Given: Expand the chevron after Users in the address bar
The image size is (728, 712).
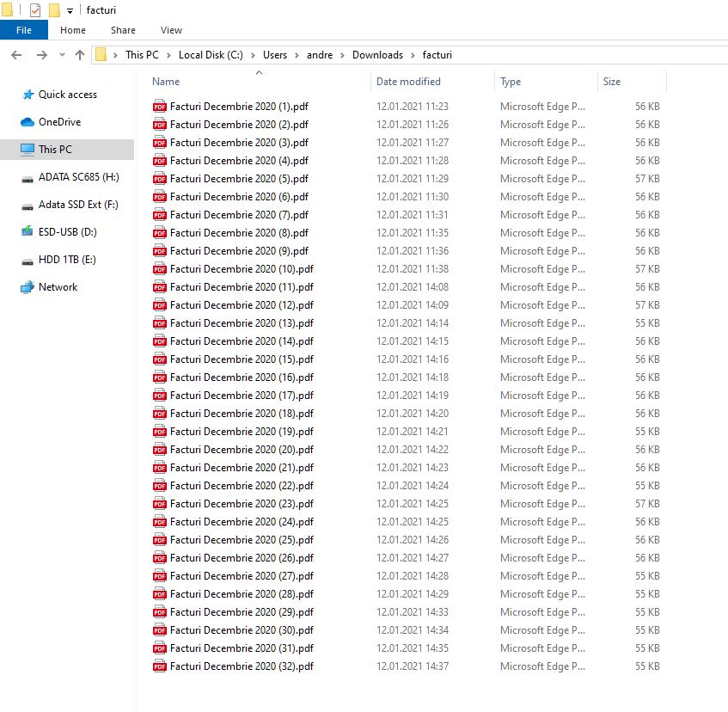Looking at the screenshot, I should [297, 55].
